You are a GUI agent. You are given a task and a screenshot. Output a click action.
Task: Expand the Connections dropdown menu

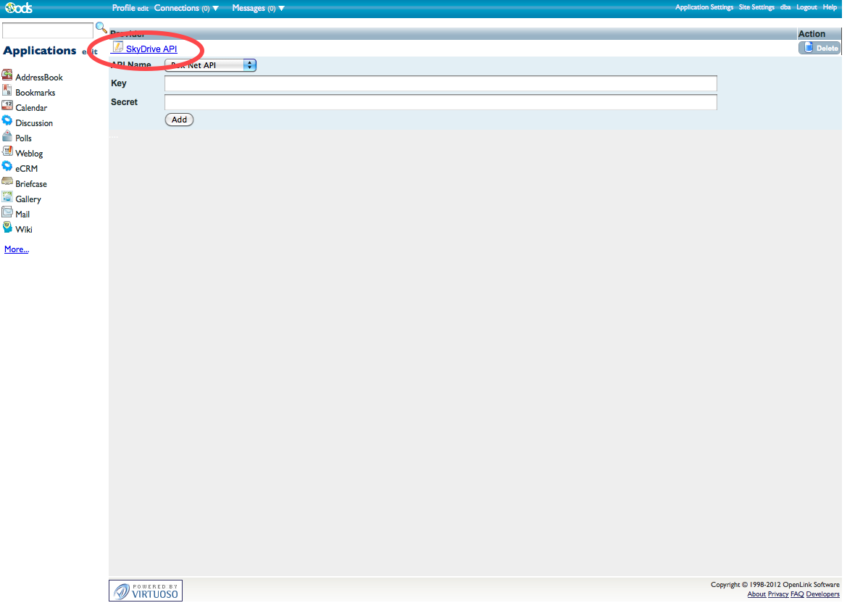coord(186,8)
